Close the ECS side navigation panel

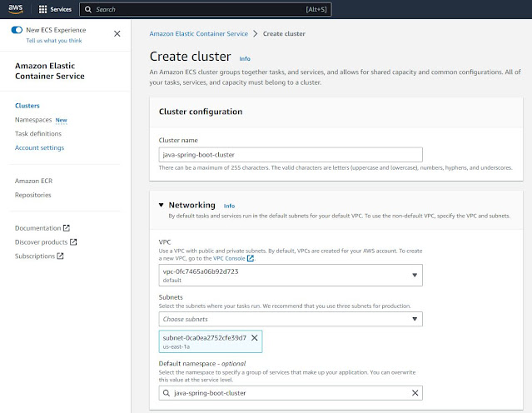(117, 33)
